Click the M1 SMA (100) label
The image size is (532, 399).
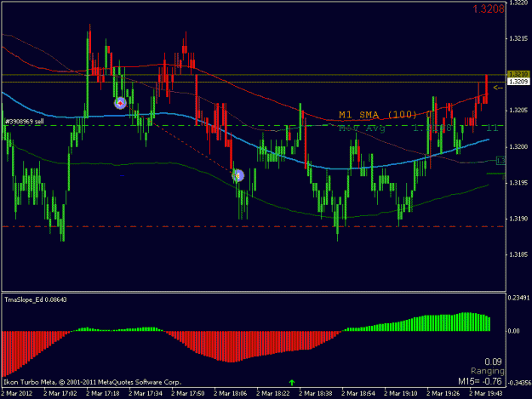click(x=378, y=115)
